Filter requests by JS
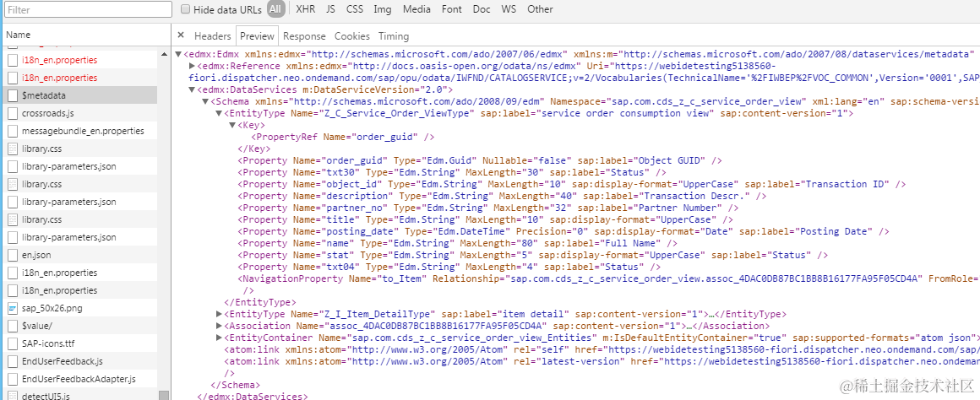 coord(330,9)
